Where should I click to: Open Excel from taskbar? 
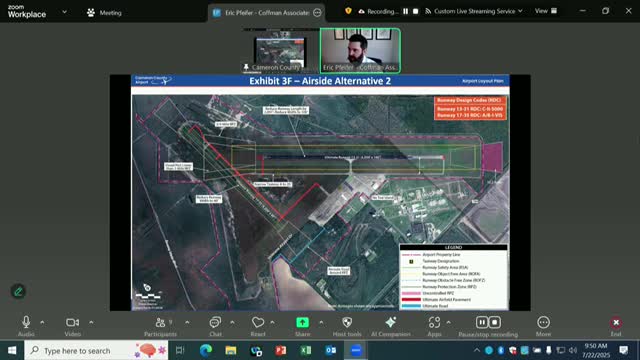306,350
